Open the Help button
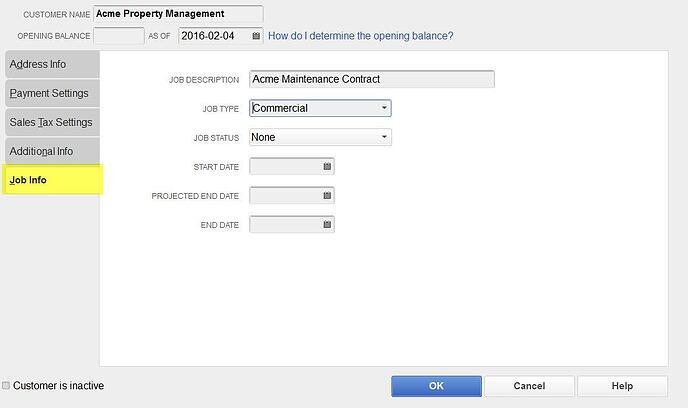The image size is (688, 408). (x=622, y=386)
